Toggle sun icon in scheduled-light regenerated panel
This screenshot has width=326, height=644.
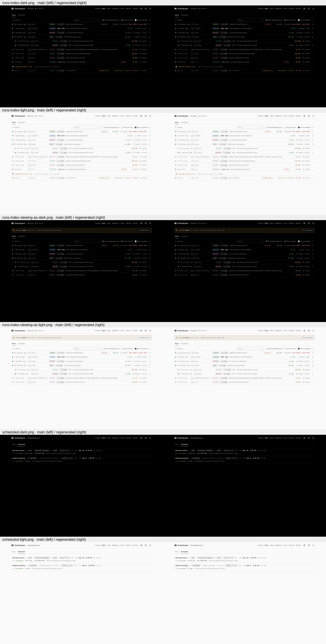tap(313, 545)
